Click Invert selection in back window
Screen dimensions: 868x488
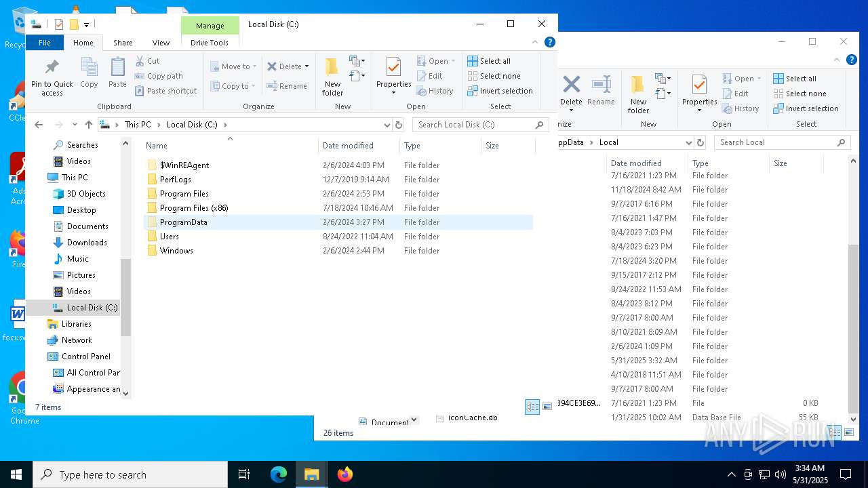point(806,108)
